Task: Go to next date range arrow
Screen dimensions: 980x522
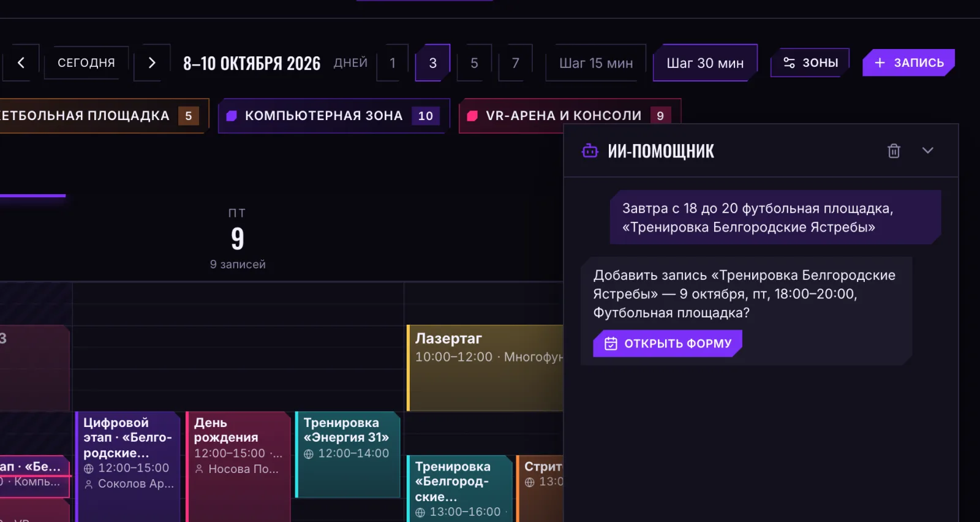Action: [x=152, y=62]
